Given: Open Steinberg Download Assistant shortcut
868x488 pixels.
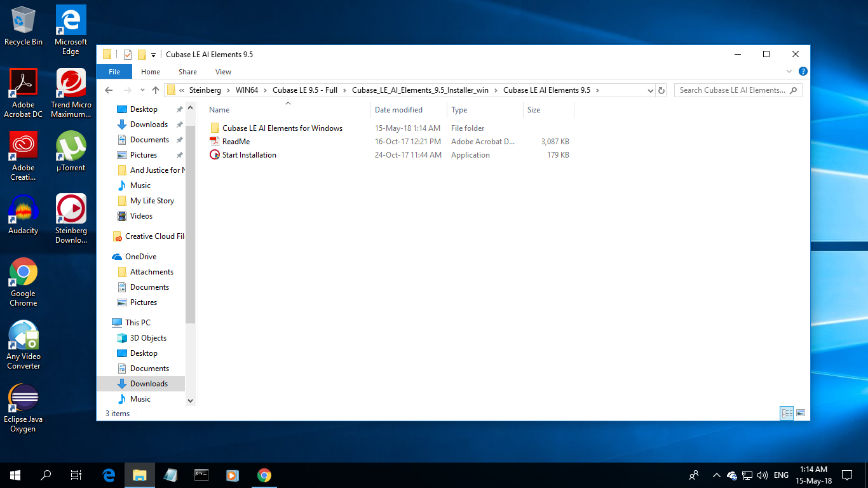Looking at the screenshot, I should coord(71,219).
